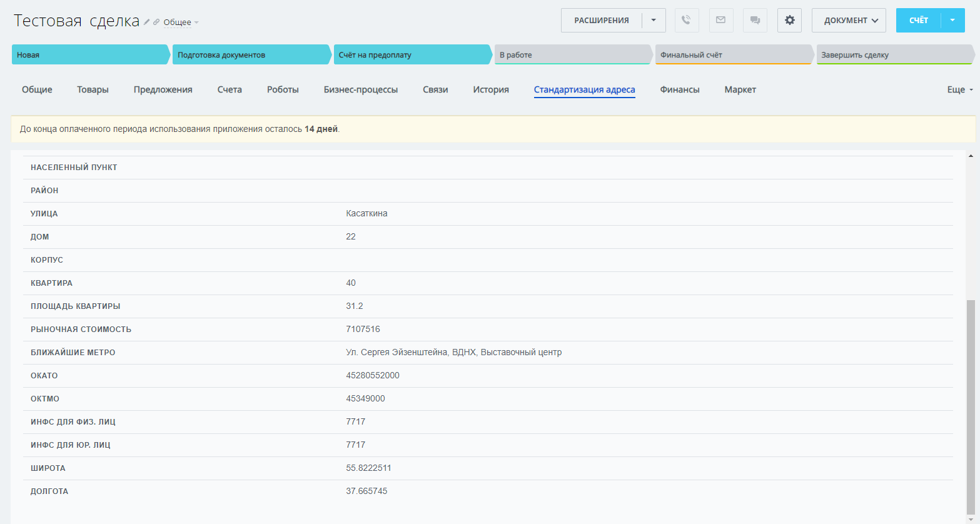This screenshot has height=524, width=980.
Task: Switch to the Товары tab
Action: (x=93, y=89)
